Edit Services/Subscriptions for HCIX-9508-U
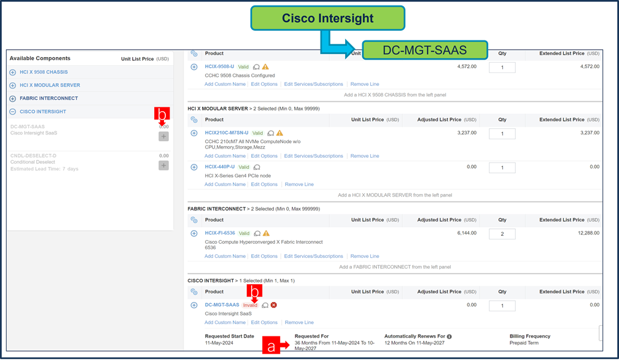619x364 pixels. 313,84
